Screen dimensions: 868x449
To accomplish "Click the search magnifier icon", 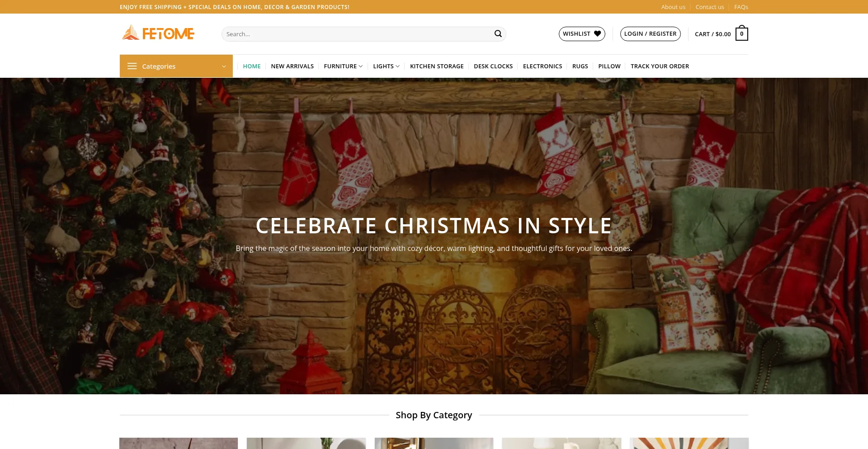I will coord(498,33).
